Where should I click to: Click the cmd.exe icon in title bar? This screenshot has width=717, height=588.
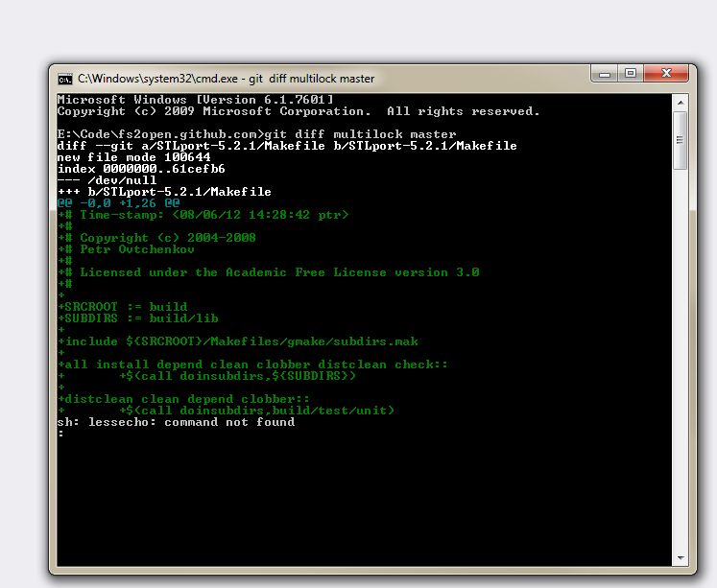pos(65,79)
